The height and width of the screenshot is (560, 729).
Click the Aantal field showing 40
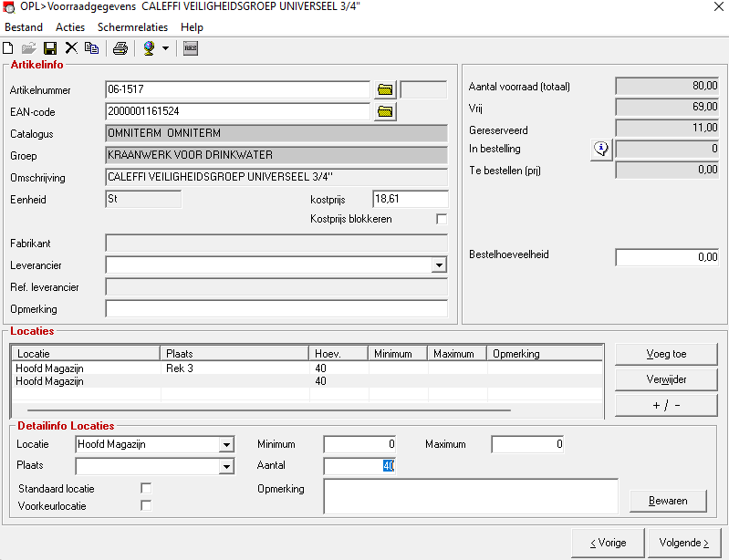click(359, 466)
